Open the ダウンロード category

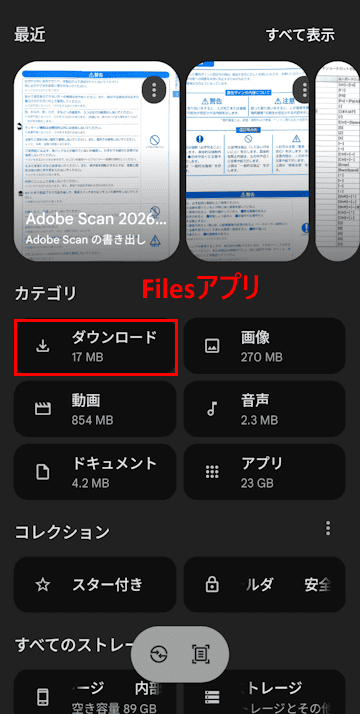(96, 347)
